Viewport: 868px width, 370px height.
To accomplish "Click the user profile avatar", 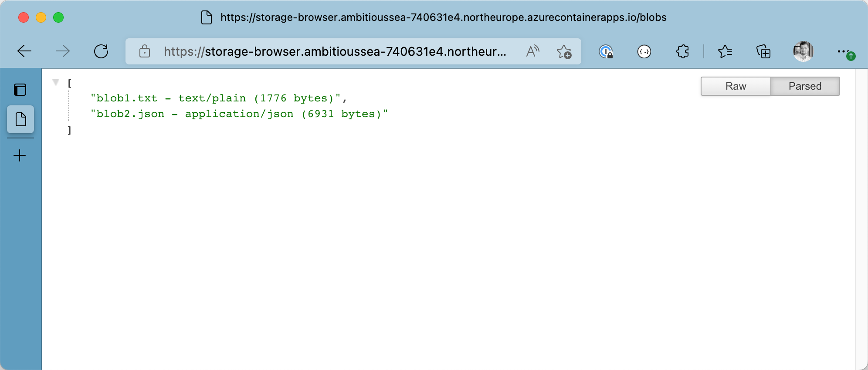I will 803,51.
